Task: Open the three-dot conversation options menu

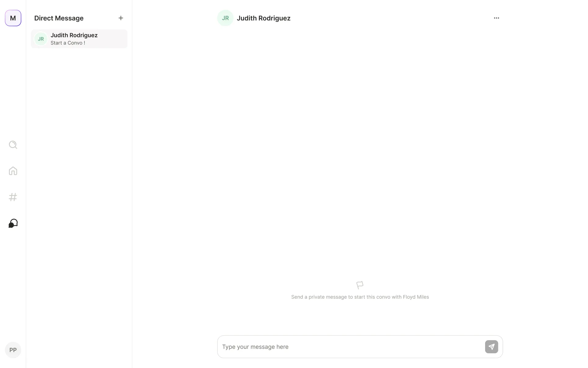Action: click(496, 18)
